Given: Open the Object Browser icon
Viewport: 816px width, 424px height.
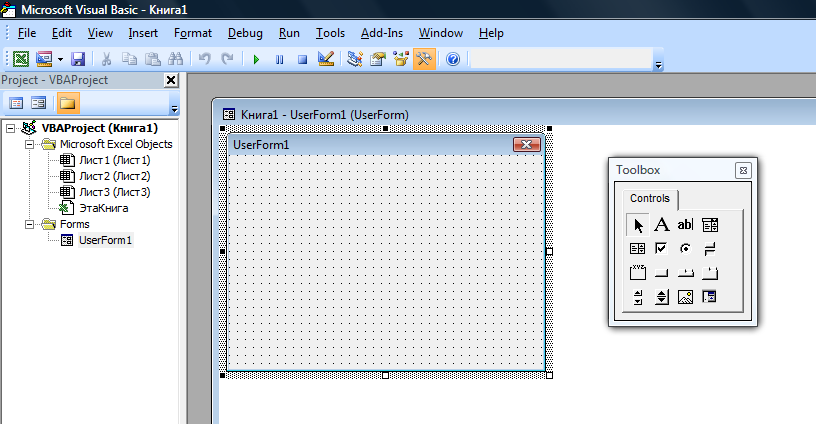Looking at the screenshot, I should (401, 59).
